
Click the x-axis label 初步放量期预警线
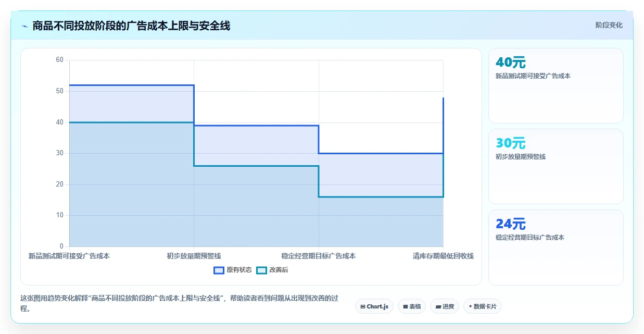pos(194,256)
